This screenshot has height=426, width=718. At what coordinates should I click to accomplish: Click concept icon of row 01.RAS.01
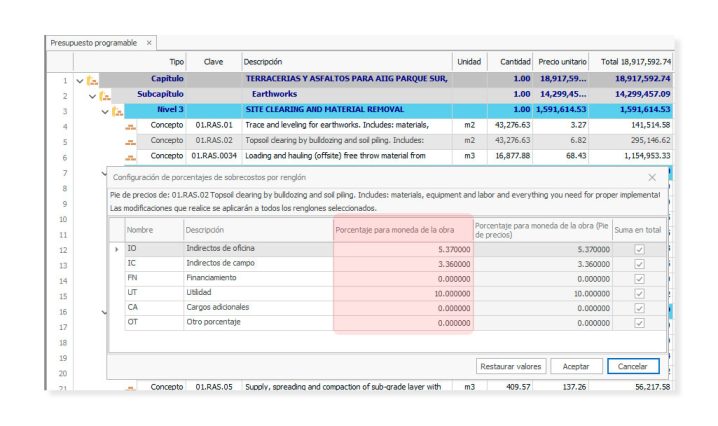(x=131, y=127)
